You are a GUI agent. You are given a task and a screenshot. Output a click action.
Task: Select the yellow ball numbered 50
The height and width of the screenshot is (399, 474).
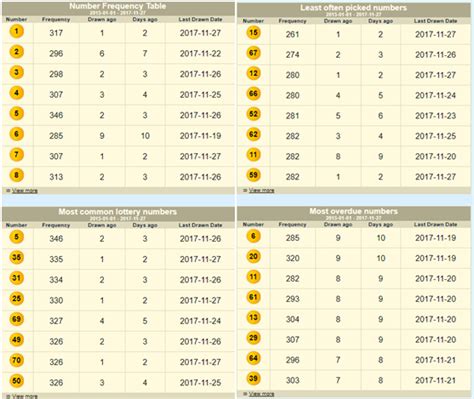(x=16, y=381)
